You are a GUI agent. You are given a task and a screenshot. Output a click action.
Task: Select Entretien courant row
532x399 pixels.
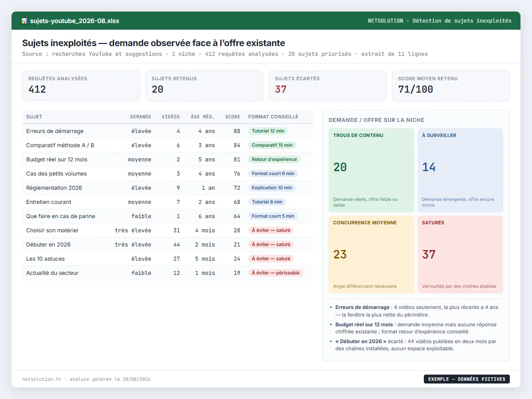point(168,202)
